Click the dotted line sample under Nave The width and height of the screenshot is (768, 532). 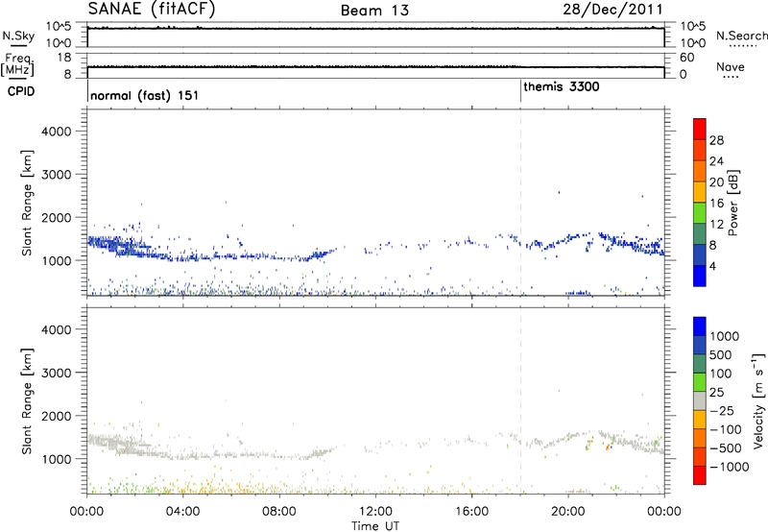pos(731,77)
